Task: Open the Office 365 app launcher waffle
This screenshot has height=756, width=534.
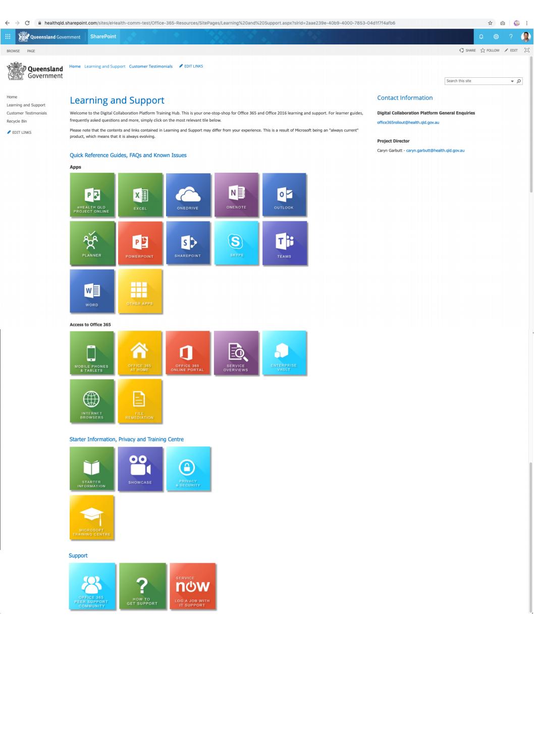Action: (x=8, y=36)
